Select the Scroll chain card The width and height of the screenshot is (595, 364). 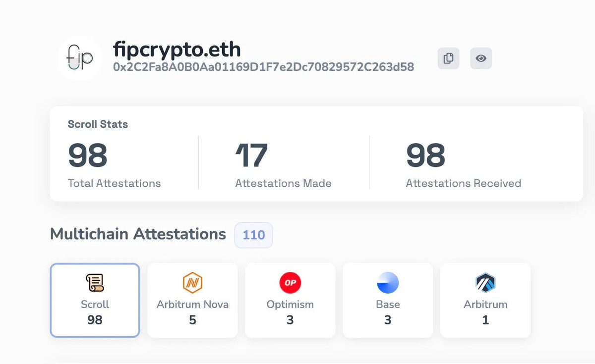pos(95,300)
